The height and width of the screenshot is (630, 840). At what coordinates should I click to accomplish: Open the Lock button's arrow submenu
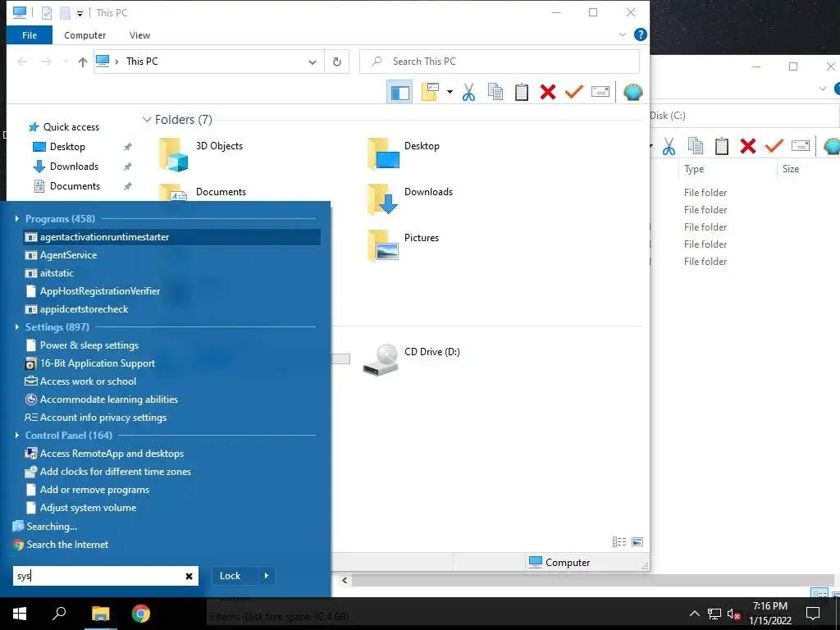[x=267, y=576]
